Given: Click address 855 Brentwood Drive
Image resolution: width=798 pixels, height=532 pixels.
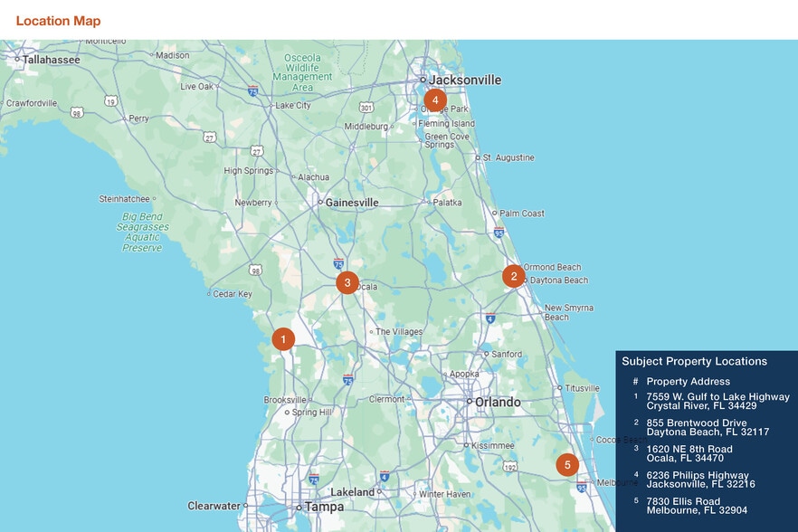Looking at the screenshot, I should point(708,427).
